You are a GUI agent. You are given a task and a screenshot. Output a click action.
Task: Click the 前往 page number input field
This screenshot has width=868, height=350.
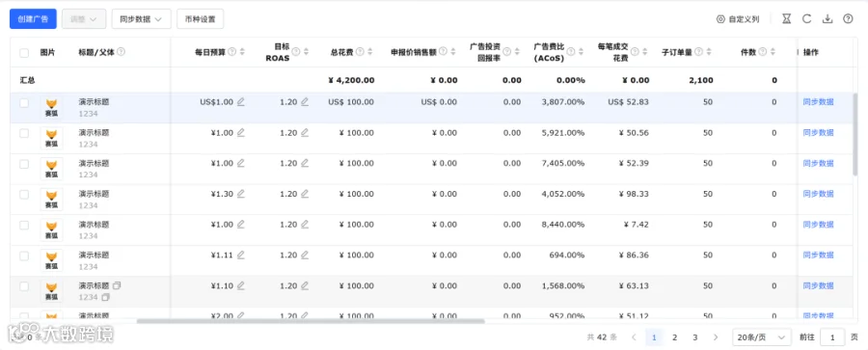(x=832, y=337)
